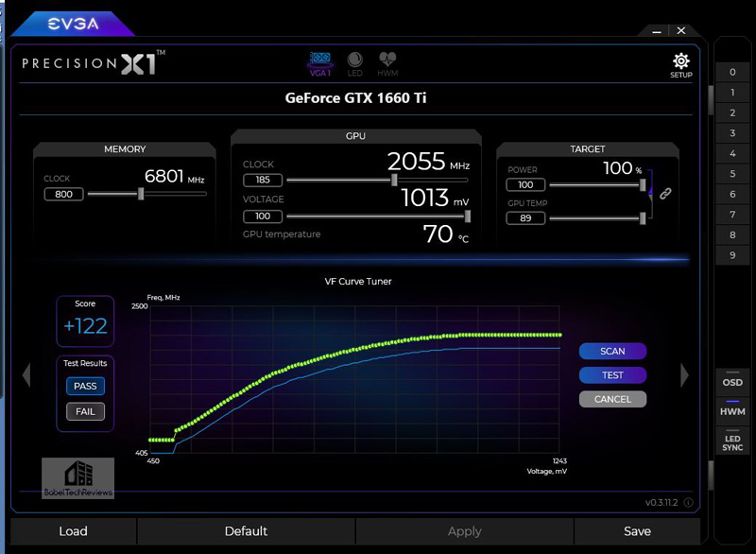Image resolution: width=756 pixels, height=554 pixels.
Task: Select profile slot 9
Action: tap(732, 255)
